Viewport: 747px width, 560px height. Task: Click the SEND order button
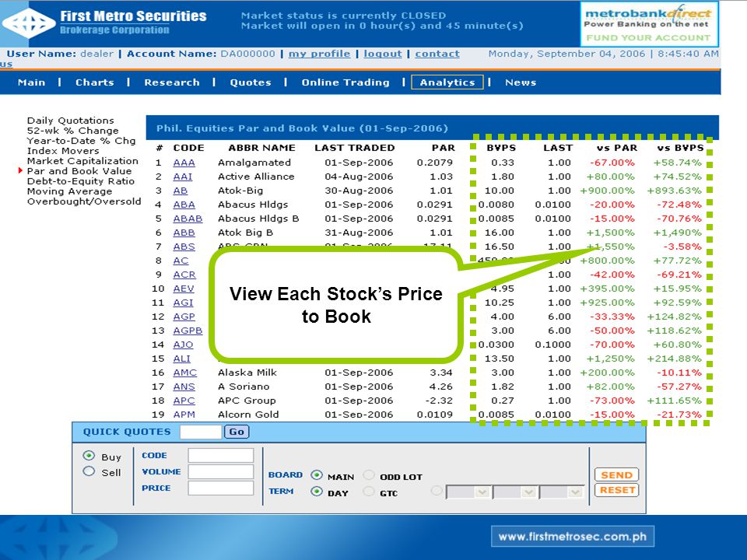616,474
